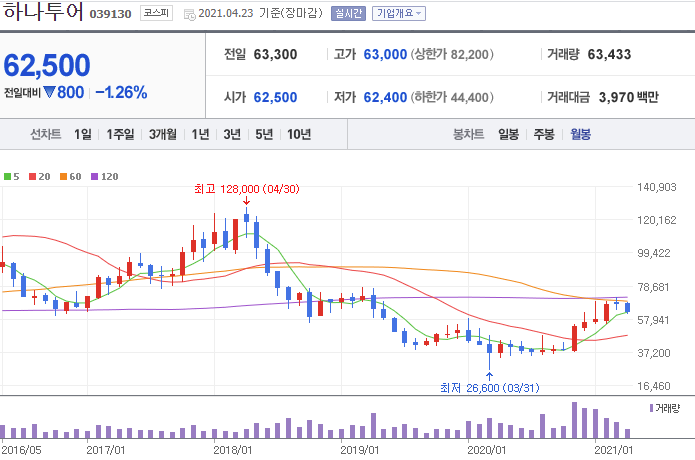Click the 2019/01 axis label
This screenshot has width=695, height=460.
360,450
